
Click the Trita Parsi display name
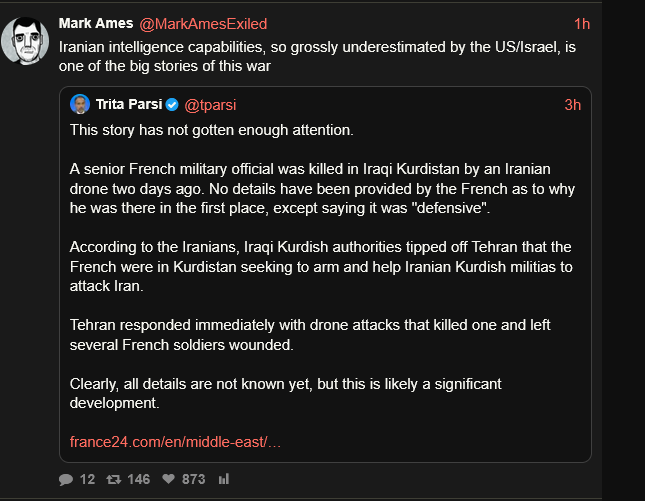click(128, 105)
